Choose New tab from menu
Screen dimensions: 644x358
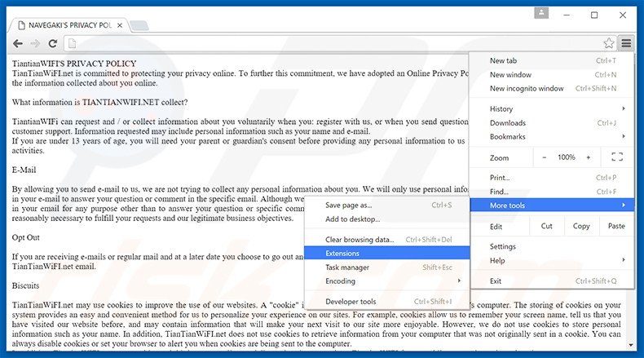pyautogui.click(x=552, y=61)
